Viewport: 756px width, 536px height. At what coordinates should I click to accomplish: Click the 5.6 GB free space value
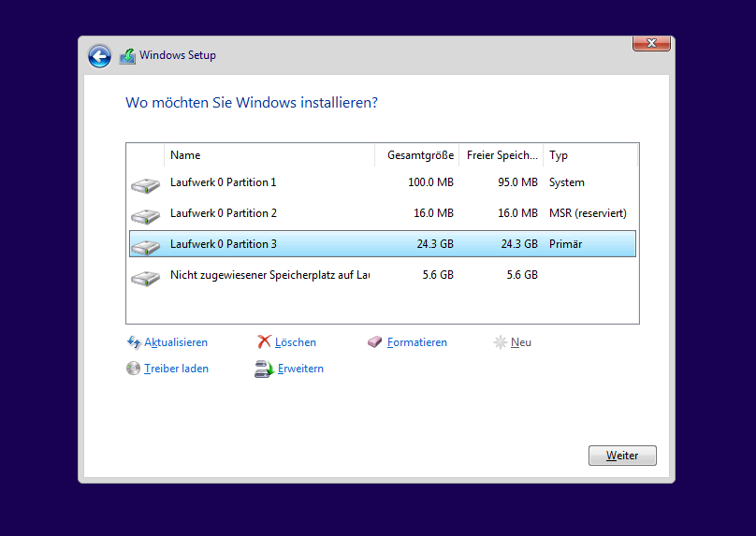point(522,275)
